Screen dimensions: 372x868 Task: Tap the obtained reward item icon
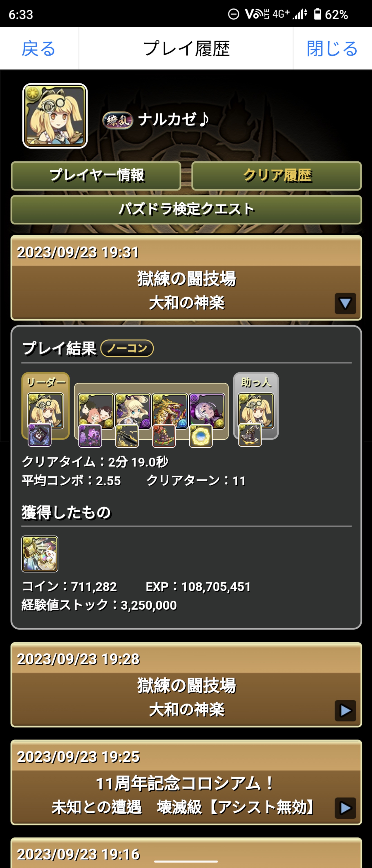[x=40, y=554]
